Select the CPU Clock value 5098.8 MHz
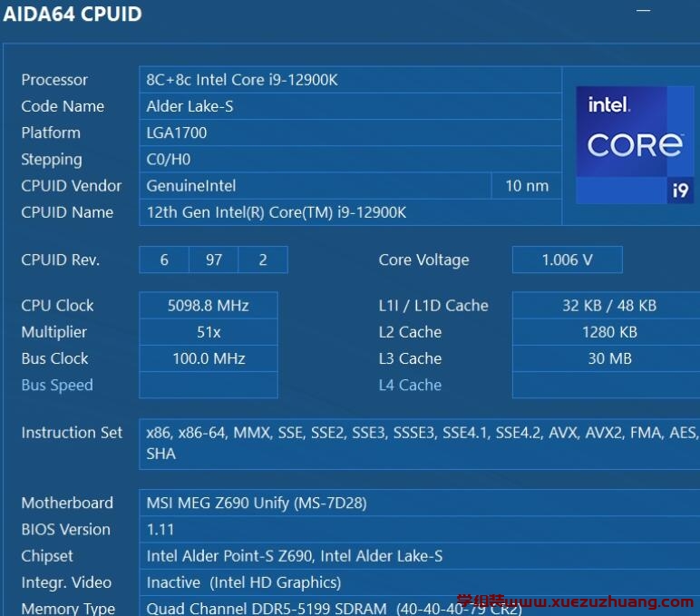 pos(209,306)
